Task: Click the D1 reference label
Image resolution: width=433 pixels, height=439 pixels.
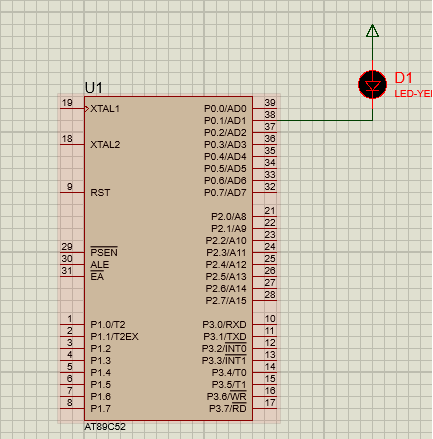Action: point(403,78)
